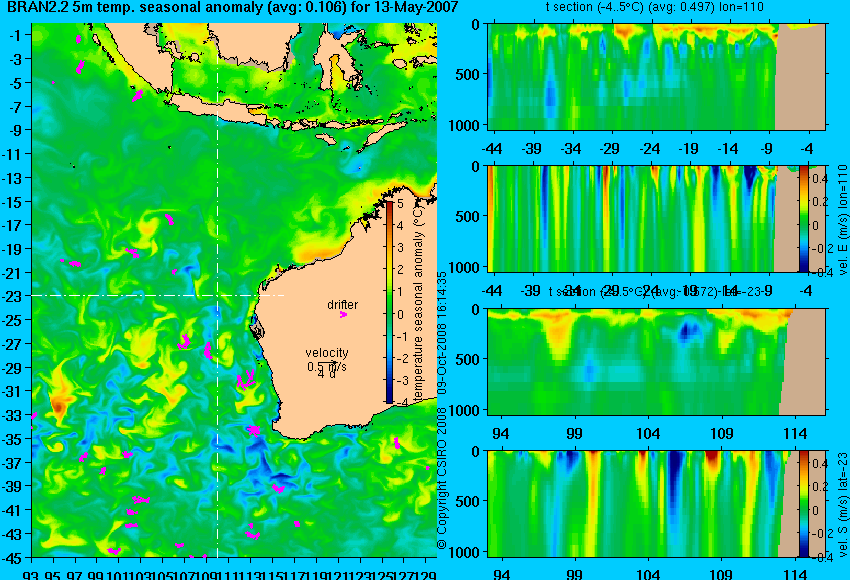850x580 pixels.
Task: Click the 5 tick on temperature color bar
Action: pos(400,204)
